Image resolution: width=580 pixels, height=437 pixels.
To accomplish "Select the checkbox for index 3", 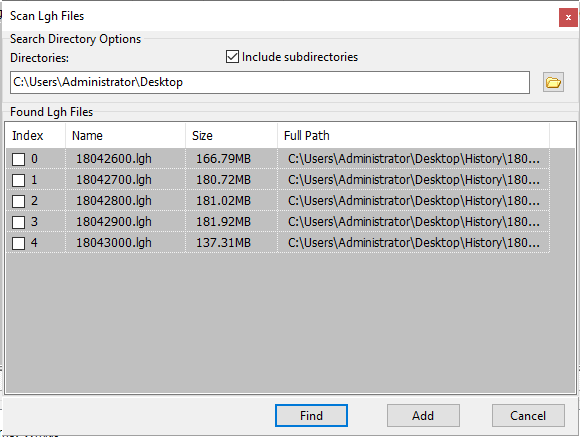I will [x=18, y=222].
